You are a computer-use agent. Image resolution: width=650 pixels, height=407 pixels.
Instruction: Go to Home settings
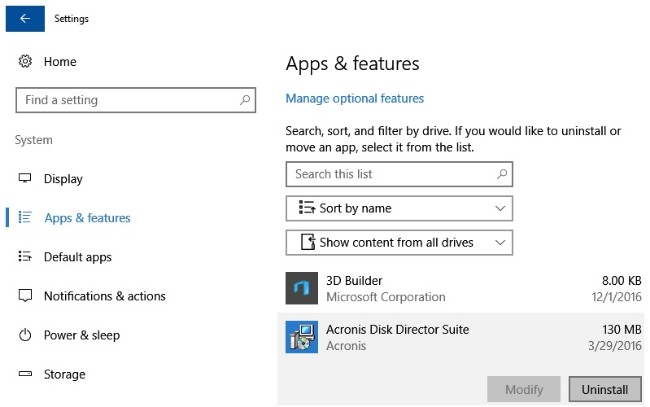(x=60, y=62)
